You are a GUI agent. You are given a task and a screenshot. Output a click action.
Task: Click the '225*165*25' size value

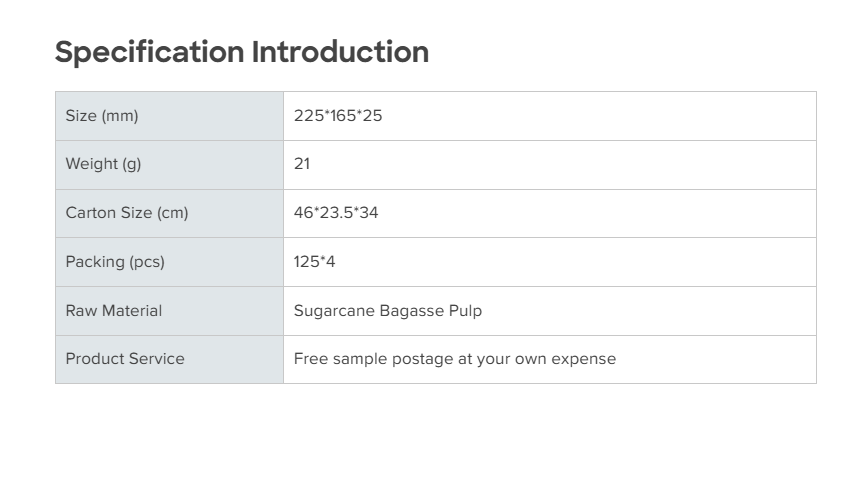338,116
